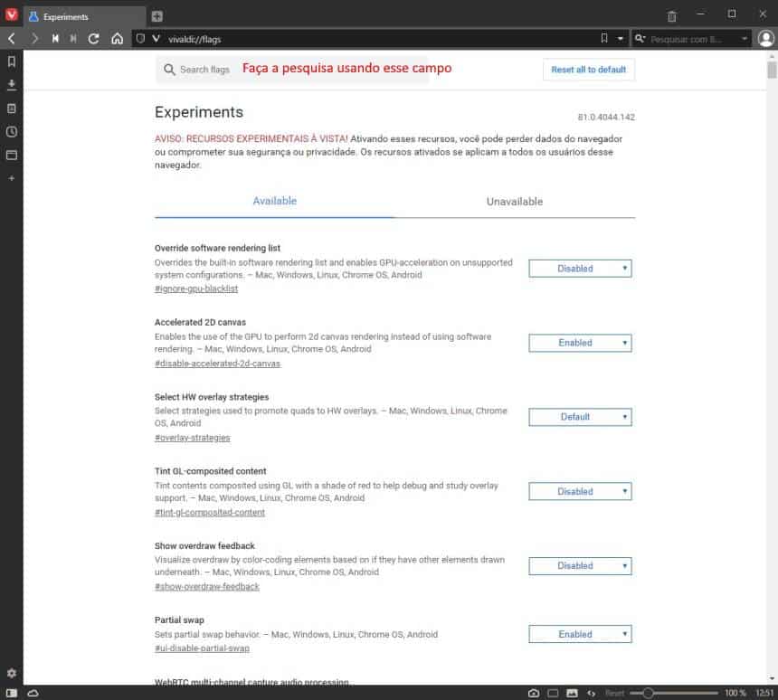
Task: Open the Window panel in sidebar
Action: coord(12,155)
